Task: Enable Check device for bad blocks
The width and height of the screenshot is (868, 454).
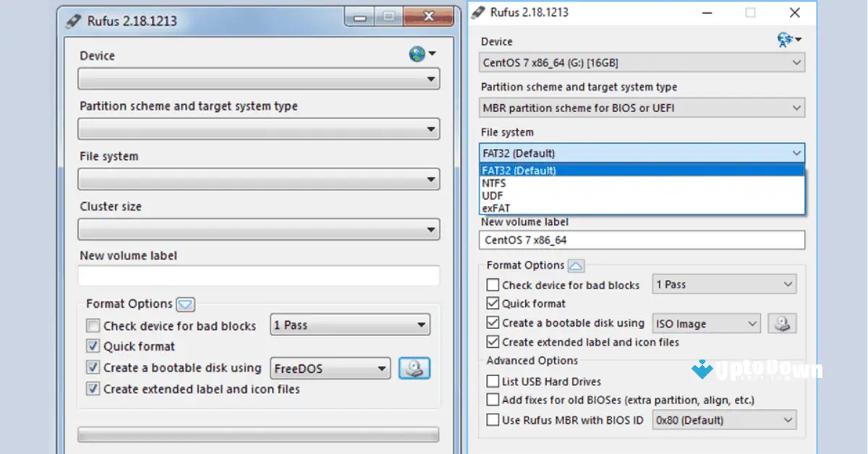Action: (x=493, y=285)
